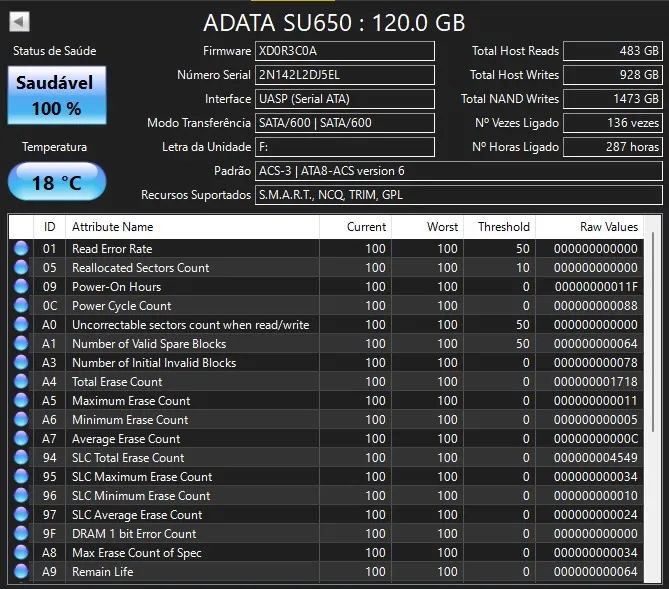Select the Maximum Erase Count raw value 000000000011
The image size is (669, 589).
point(596,401)
